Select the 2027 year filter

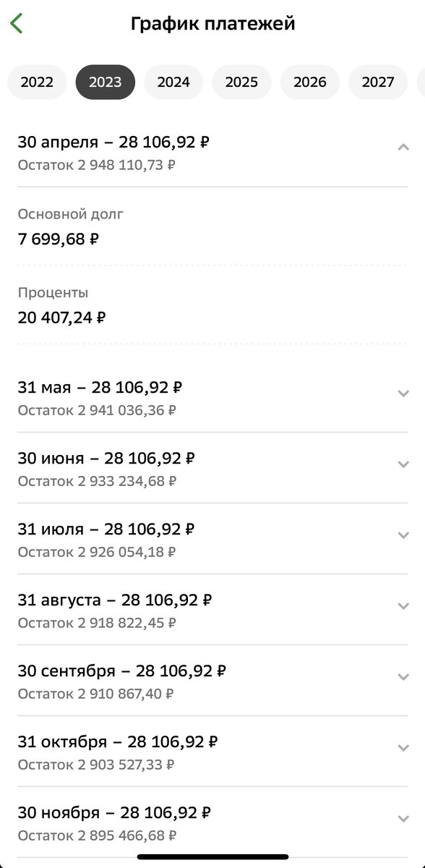point(377,82)
